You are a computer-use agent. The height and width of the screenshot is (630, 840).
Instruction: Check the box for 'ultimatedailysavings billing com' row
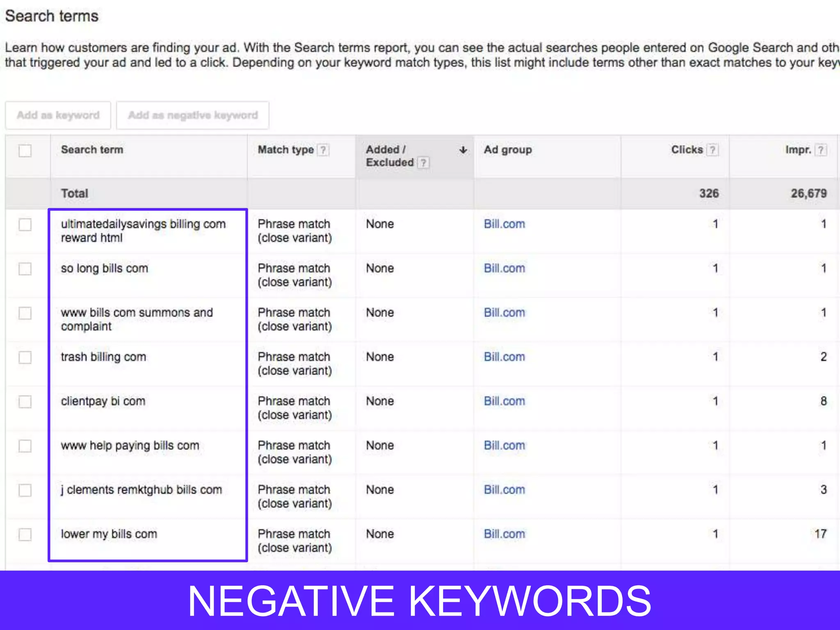tap(25, 224)
